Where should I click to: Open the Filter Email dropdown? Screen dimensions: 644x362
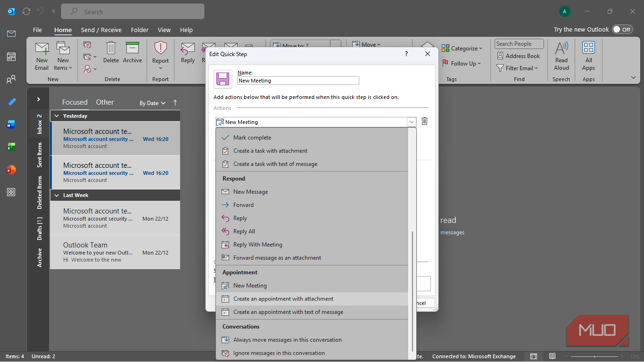click(517, 68)
